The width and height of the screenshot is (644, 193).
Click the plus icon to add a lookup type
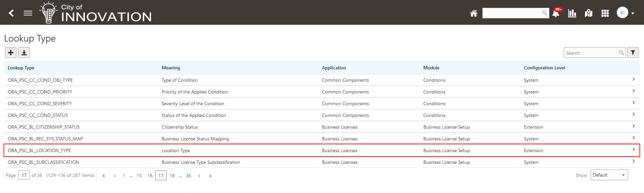pos(11,53)
